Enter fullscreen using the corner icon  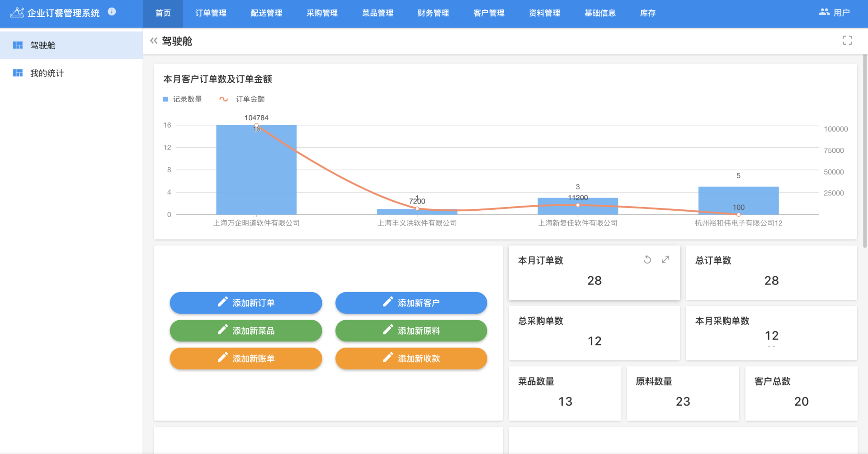click(847, 41)
